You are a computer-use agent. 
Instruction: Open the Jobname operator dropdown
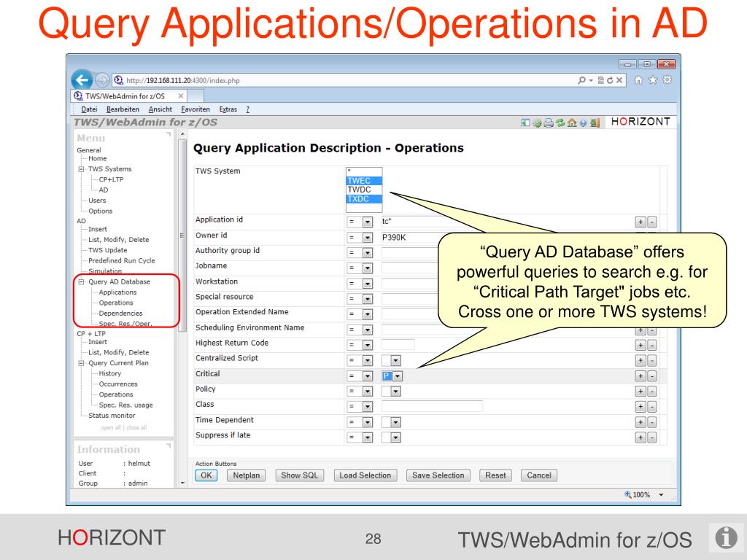click(368, 268)
